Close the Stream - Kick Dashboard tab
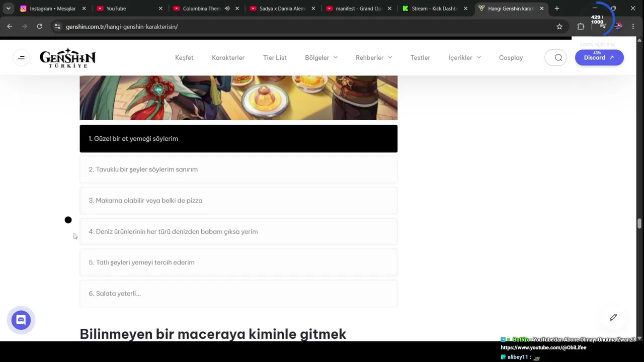Image resolution: width=644 pixels, height=362 pixels. [x=466, y=9]
